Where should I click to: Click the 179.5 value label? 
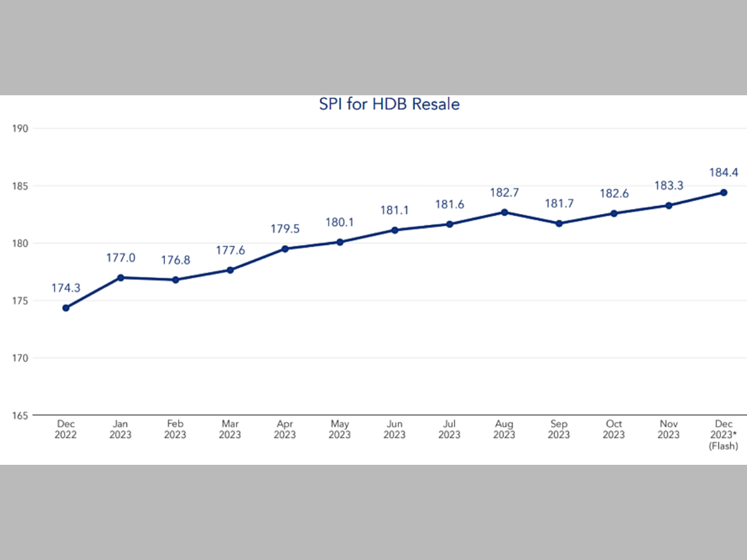click(x=285, y=229)
